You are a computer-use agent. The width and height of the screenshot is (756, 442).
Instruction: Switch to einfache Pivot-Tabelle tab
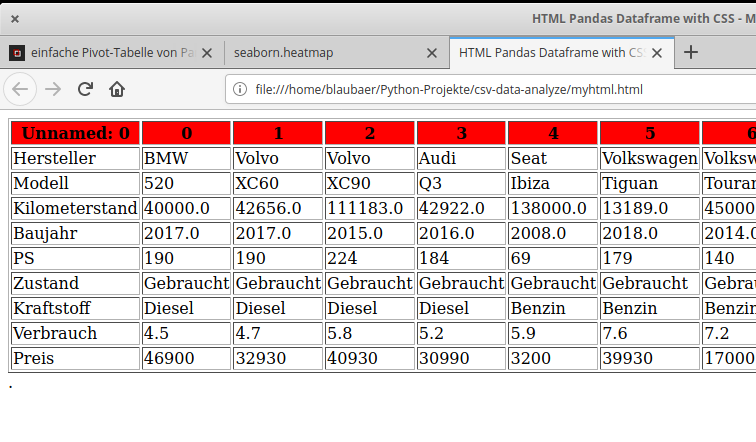coord(112,53)
